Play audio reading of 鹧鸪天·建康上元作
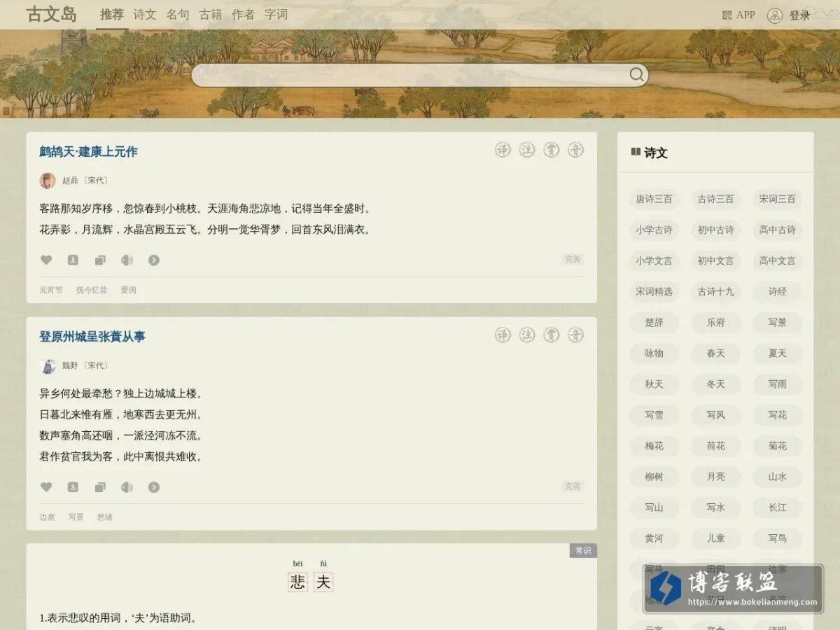Image resolution: width=840 pixels, height=630 pixels. (x=127, y=260)
